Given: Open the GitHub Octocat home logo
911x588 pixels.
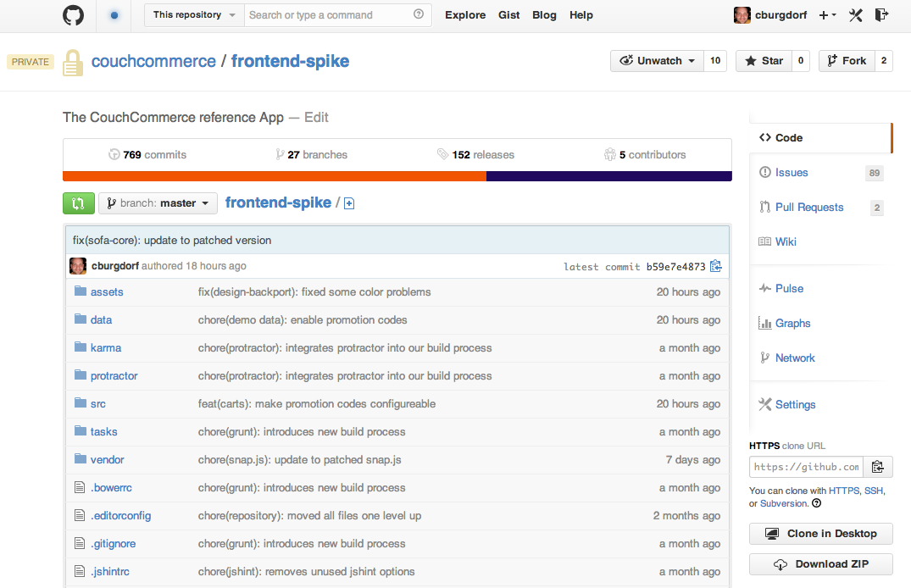Looking at the screenshot, I should point(73,15).
